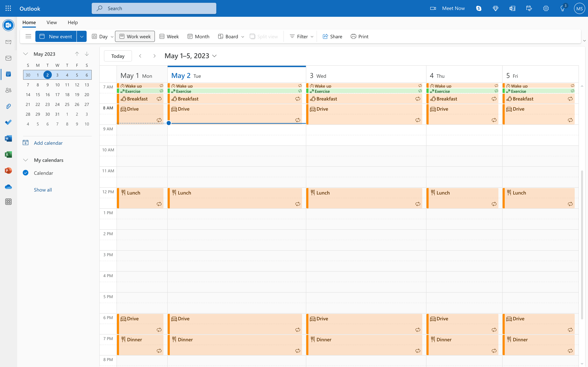Image resolution: width=588 pixels, height=367 pixels.
Task: Launch Word from the left sidebar
Action: [9, 138]
